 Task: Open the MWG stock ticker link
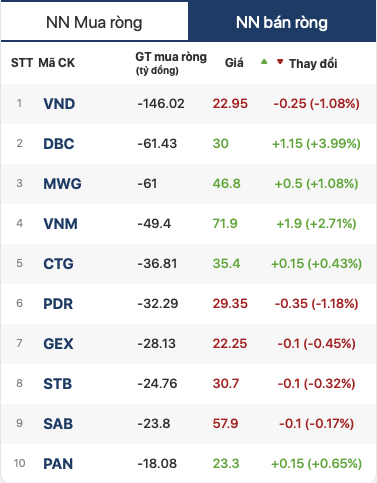tap(62, 184)
